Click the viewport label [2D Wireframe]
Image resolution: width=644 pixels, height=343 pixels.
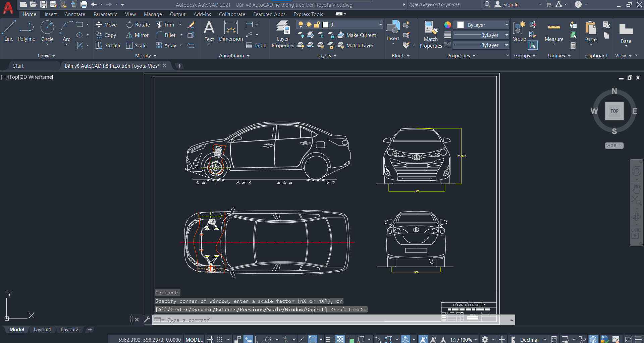pos(36,77)
